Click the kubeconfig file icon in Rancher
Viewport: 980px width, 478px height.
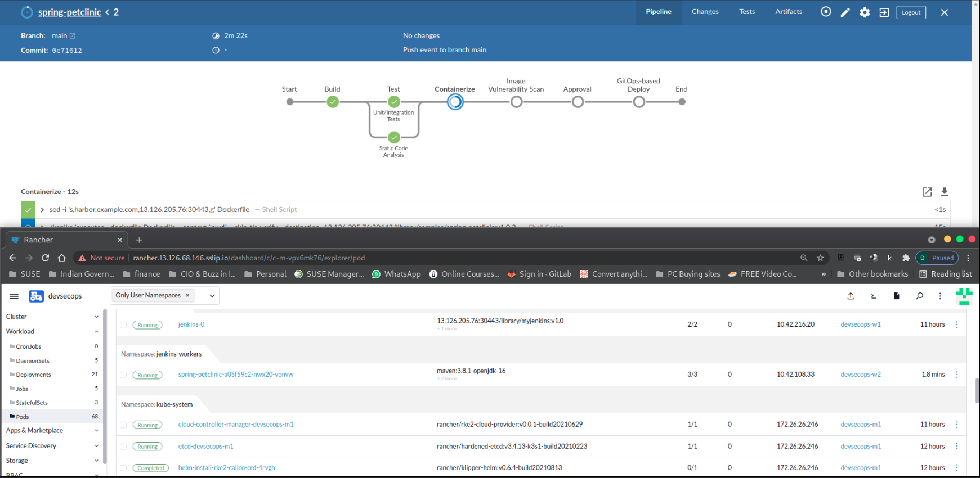[897, 296]
